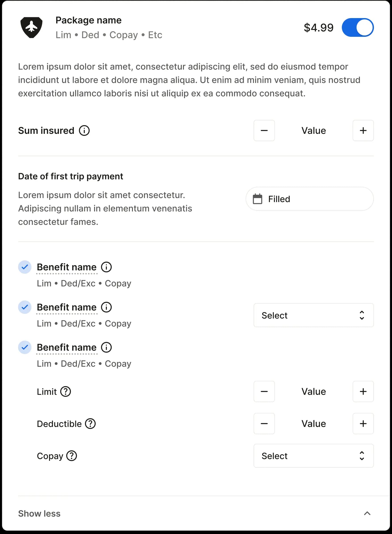Click the help icon beside Limit

point(66,392)
